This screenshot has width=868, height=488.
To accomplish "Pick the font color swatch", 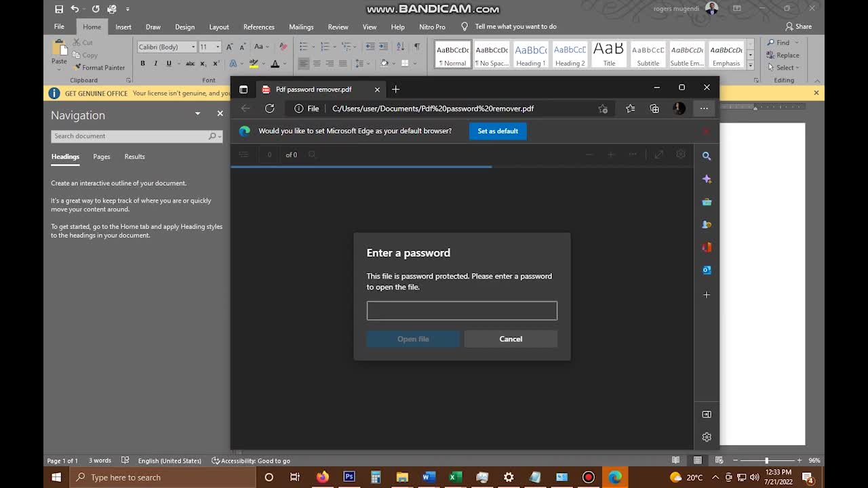I will (275, 63).
